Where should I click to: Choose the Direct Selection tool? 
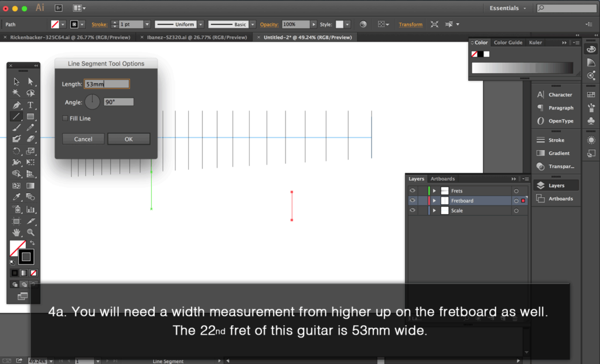(30, 82)
